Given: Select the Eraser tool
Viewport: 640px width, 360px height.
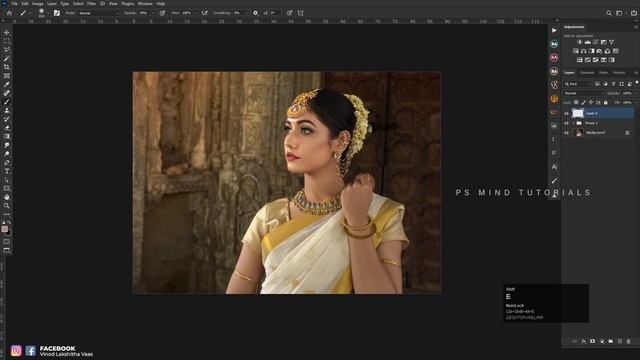Looking at the screenshot, I should [7, 128].
